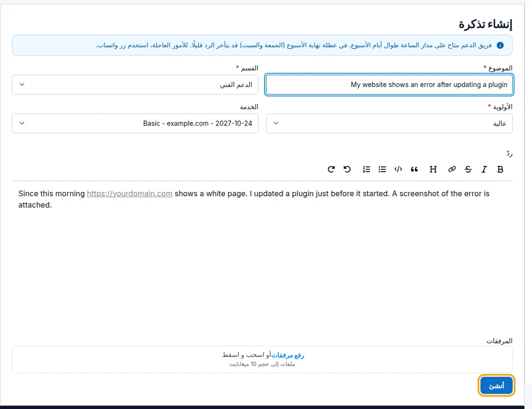The height and width of the screenshot is (409, 532).
Task: Click the chevron of the عالية priority dropdown
Action: click(276, 123)
